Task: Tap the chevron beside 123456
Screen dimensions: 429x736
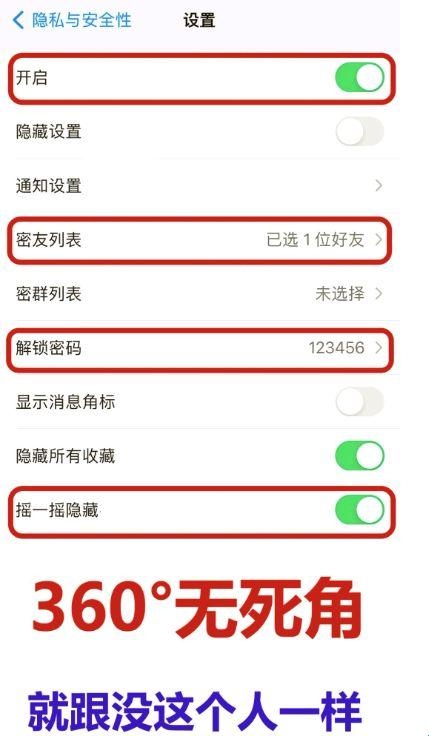Action: [x=379, y=348]
